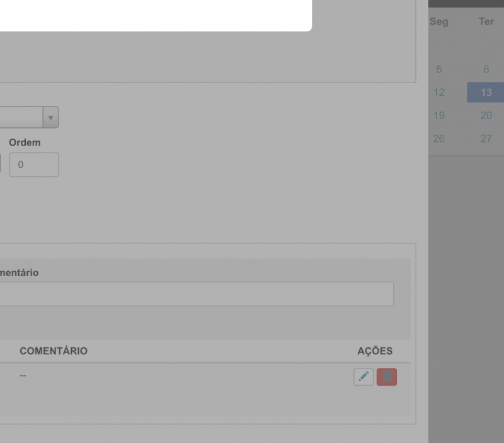Choose day 26 in the calendar

439,139
